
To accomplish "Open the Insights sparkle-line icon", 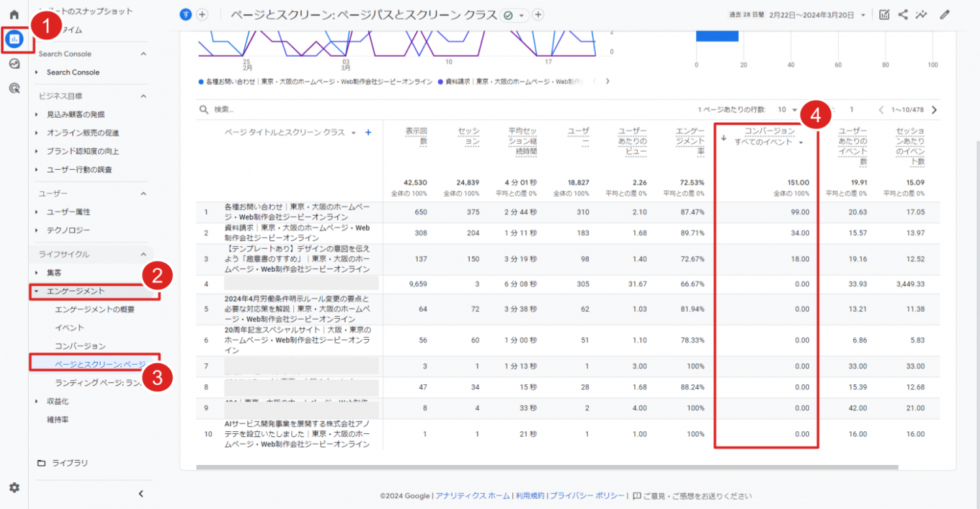I will click(922, 14).
